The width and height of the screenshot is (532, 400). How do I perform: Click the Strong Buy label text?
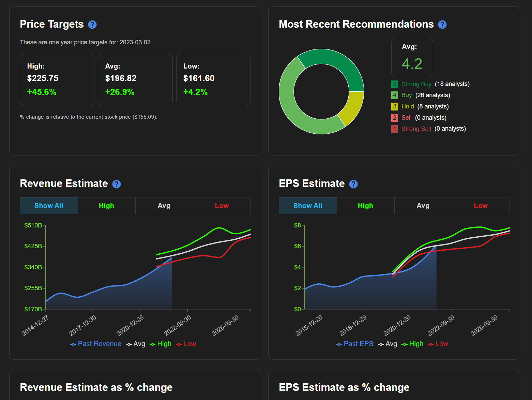click(x=416, y=84)
